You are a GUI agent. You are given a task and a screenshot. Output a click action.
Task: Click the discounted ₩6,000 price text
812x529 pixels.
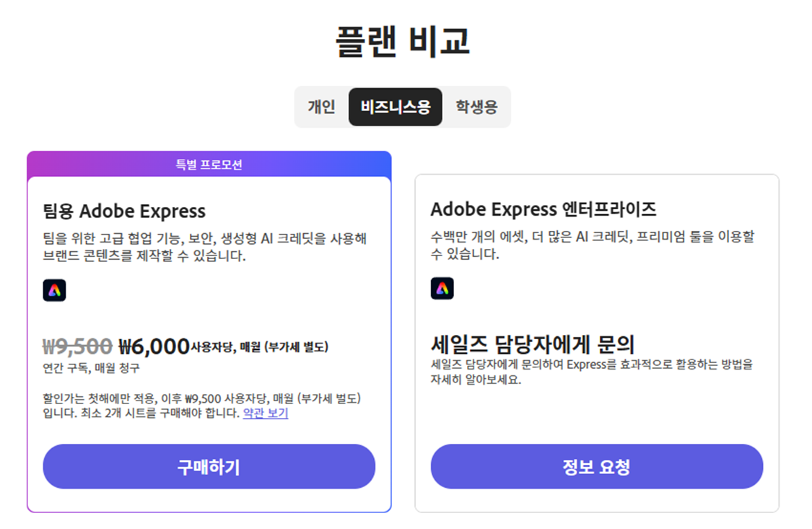(154, 346)
